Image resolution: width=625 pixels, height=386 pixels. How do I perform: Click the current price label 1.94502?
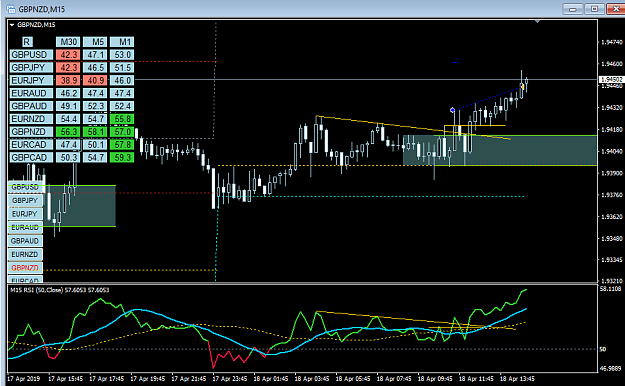tap(611, 80)
